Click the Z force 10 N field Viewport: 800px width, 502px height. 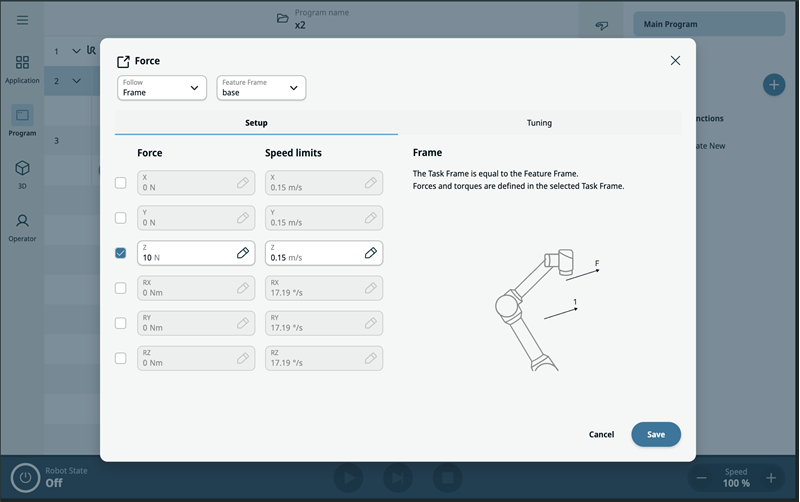196,253
